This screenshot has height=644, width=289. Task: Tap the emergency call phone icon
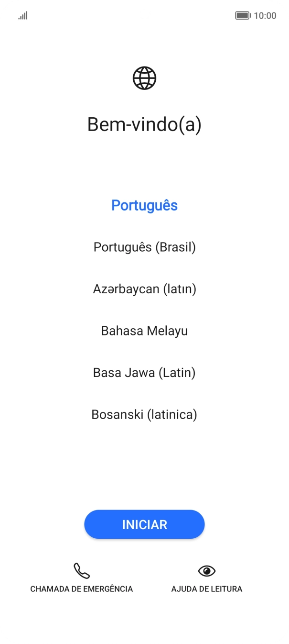pyautogui.click(x=82, y=571)
